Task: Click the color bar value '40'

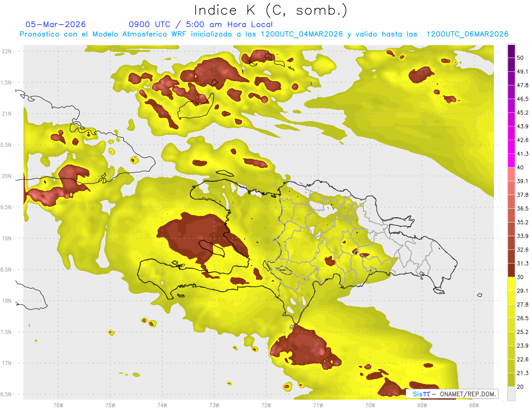Action: [x=520, y=168]
